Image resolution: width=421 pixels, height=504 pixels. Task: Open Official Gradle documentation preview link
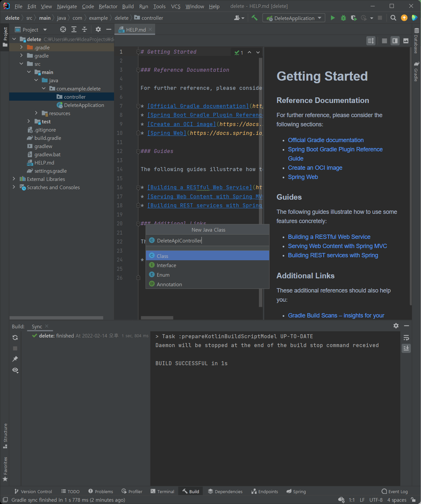point(326,140)
